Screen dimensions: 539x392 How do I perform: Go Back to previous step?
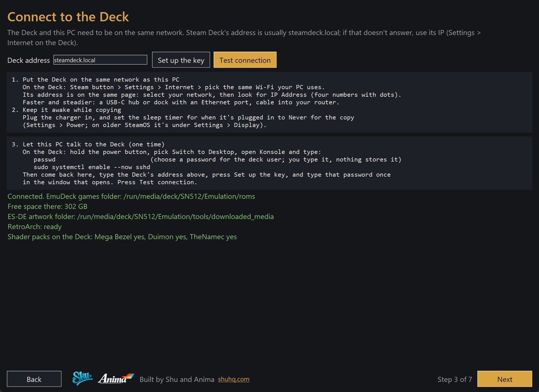[34, 379]
